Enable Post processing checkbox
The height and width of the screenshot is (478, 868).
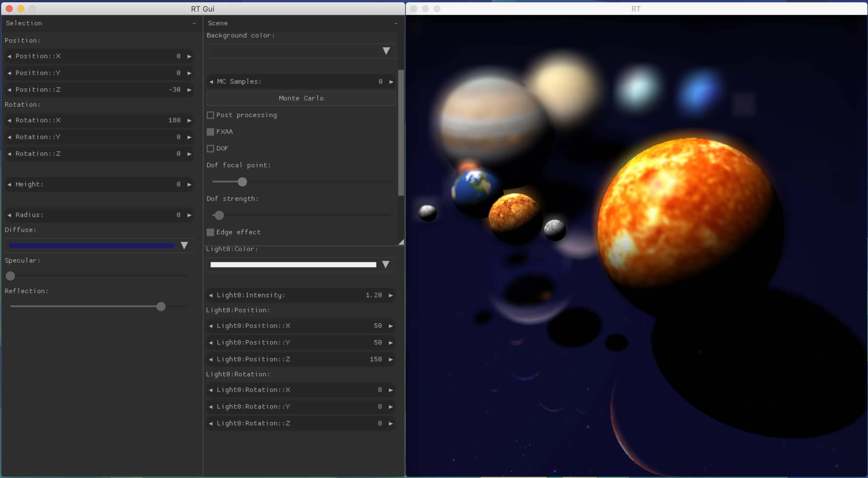210,115
